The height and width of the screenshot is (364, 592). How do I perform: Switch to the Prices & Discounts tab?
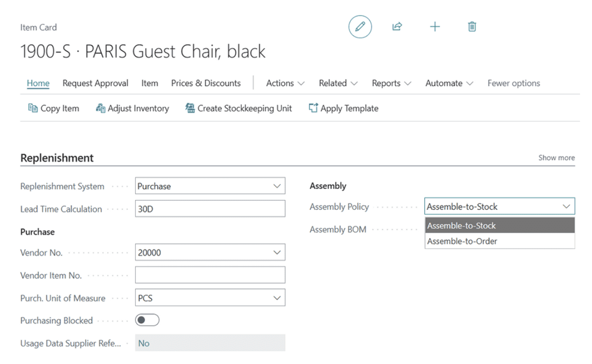pyautogui.click(x=206, y=83)
